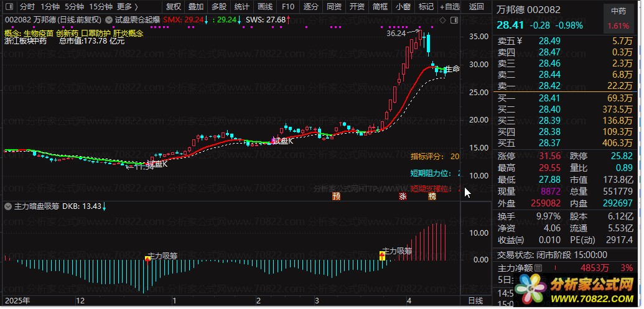Open the 中药 sector box
The width and height of the screenshot is (644, 309).
pos(618,17)
